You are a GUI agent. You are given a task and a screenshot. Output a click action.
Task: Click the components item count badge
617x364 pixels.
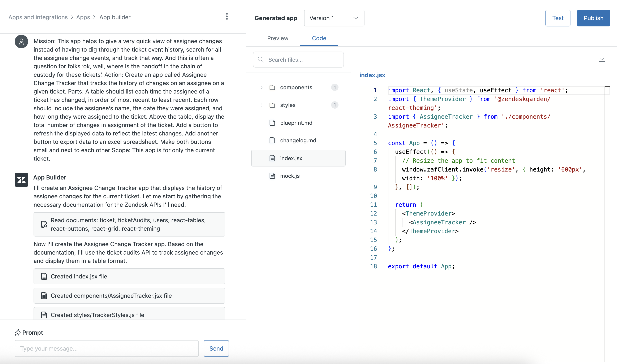point(335,87)
